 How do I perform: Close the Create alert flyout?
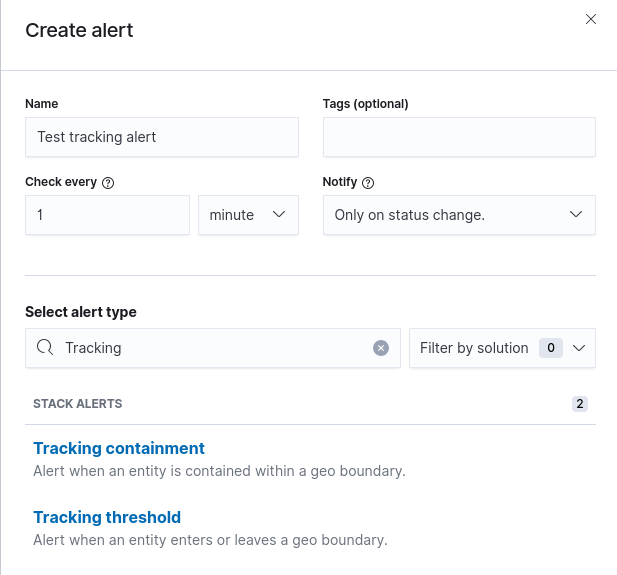(591, 19)
